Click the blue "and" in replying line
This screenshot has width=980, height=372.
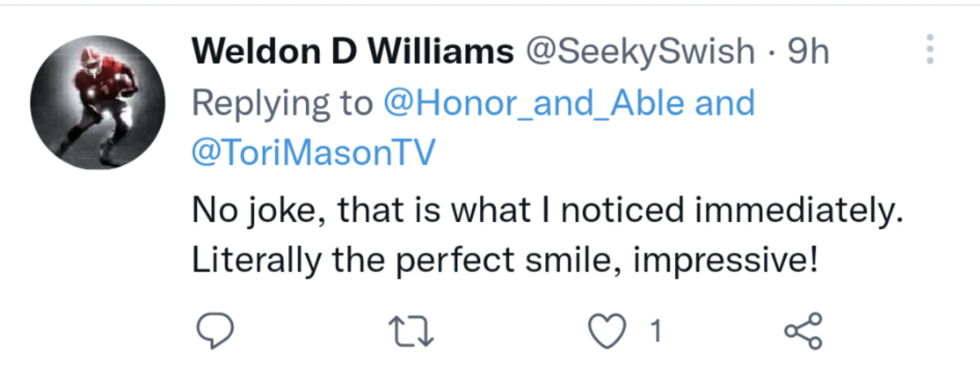(x=724, y=103)
